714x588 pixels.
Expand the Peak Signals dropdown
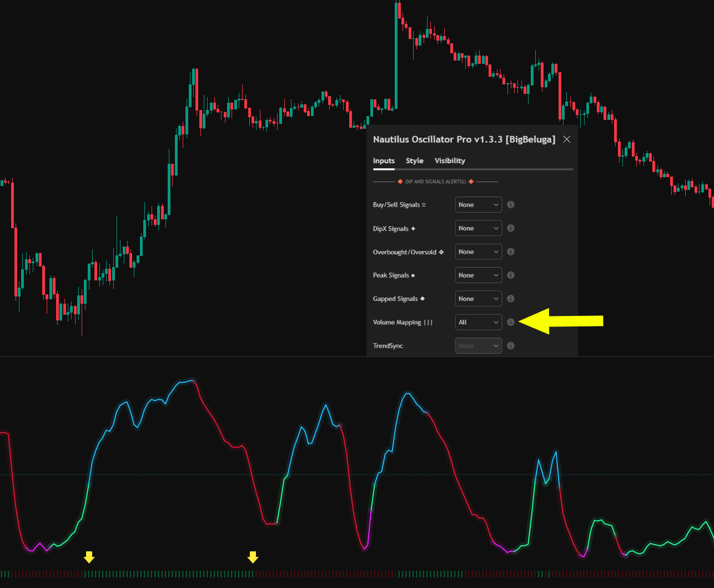pyautogui.click(x=479, y=275)
